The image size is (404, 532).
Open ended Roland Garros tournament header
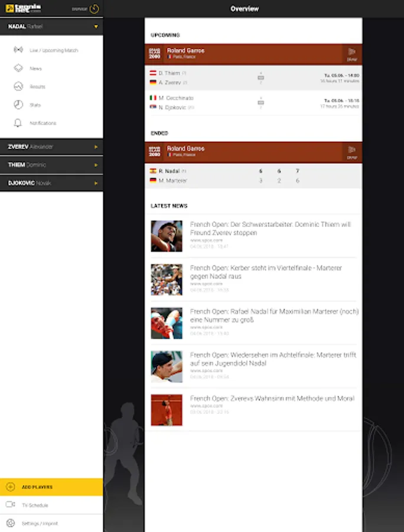click(x=253, y=152)
